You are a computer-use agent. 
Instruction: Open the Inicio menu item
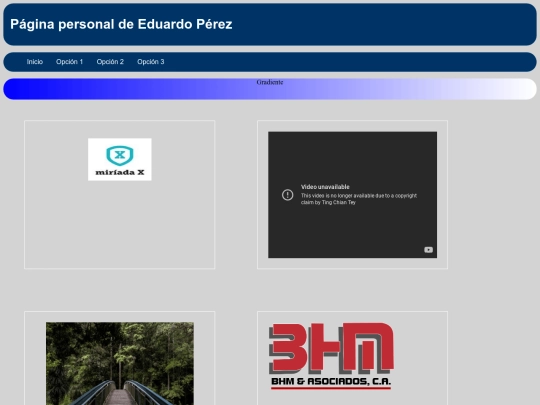pyautogui.click(x=35, y=62)
